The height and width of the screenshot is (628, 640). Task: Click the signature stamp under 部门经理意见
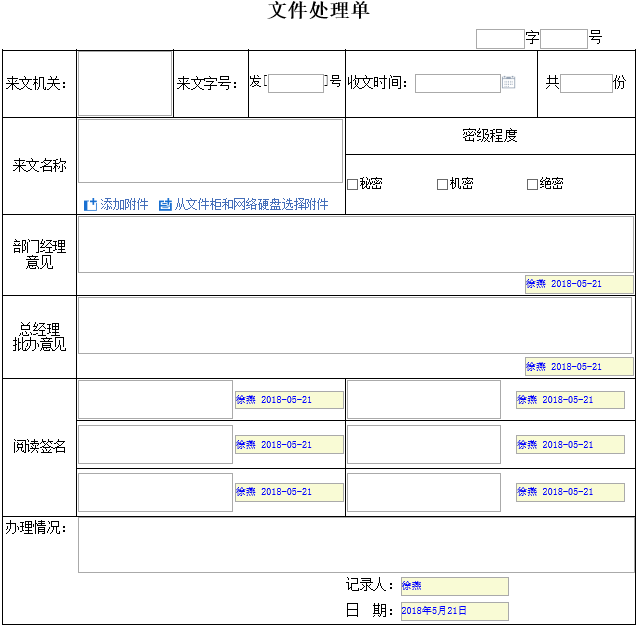tap(579, 284)
